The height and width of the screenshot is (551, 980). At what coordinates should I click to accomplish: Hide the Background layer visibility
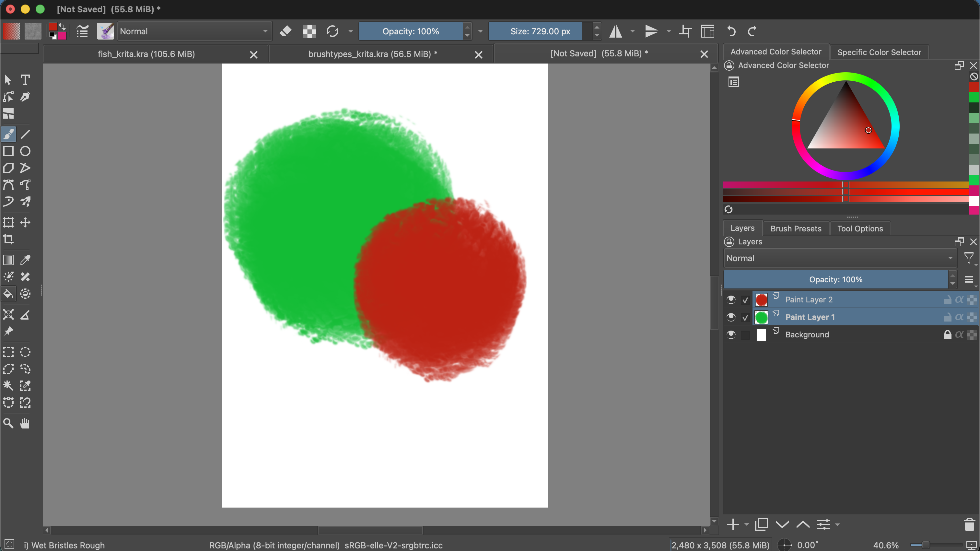point(731,335)
